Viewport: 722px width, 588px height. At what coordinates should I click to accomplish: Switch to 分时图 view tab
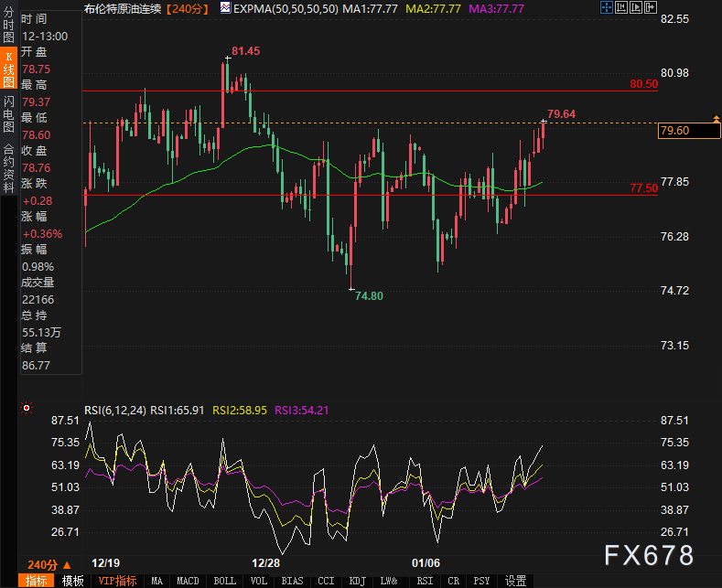pyautogui.click(x=8, y=25)
